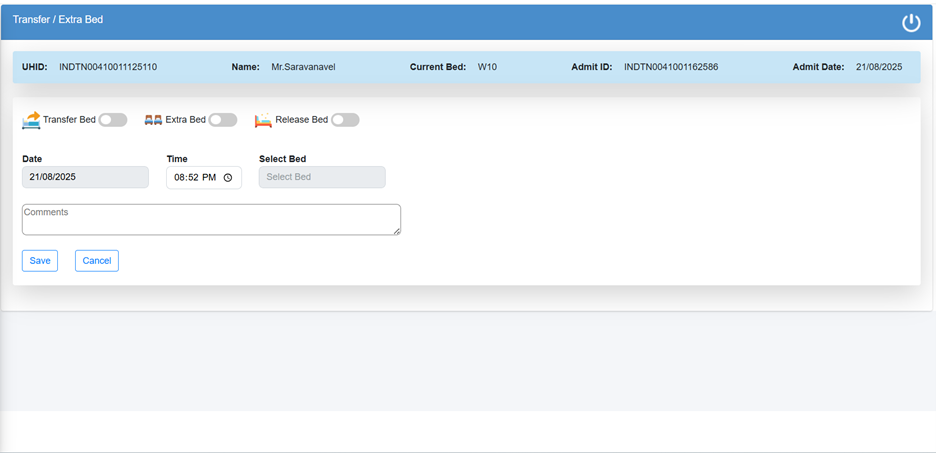This screenshot has width=936, height=453.
Task: Click the Date field showing 21/08/2025
Action: tap(85, 177)
